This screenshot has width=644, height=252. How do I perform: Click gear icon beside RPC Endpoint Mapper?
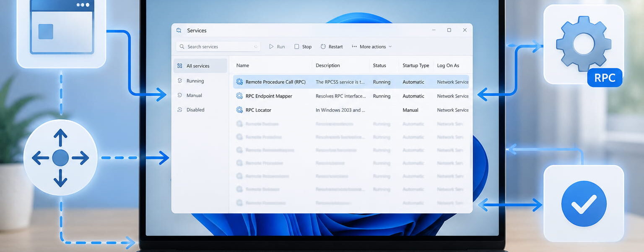coord(239,96)
